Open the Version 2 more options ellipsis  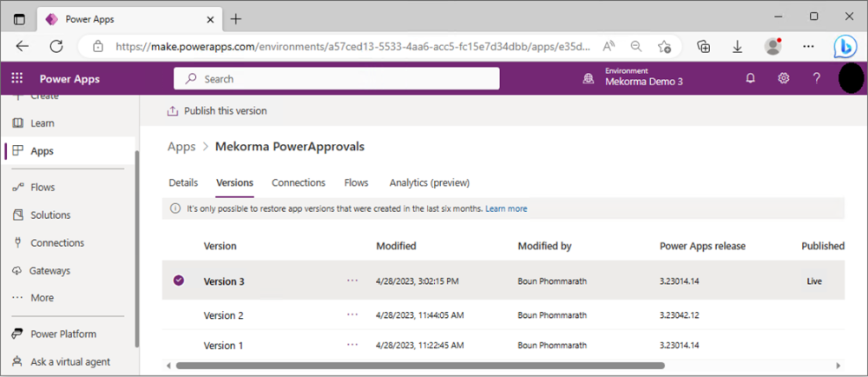coord(352,314)
